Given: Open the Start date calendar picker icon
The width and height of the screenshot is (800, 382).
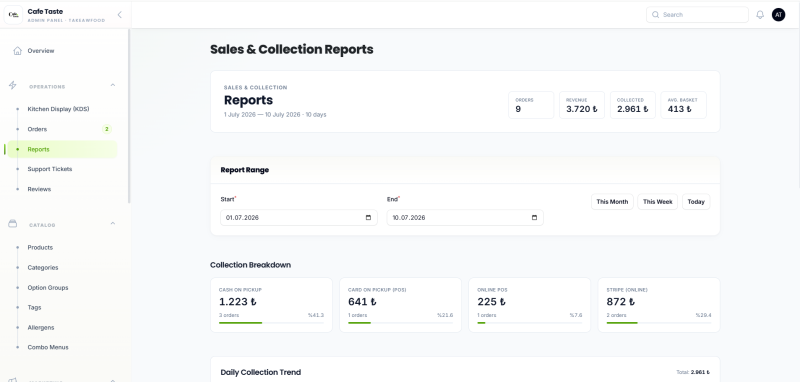Looking at the screenshot, I should [368, 218].
